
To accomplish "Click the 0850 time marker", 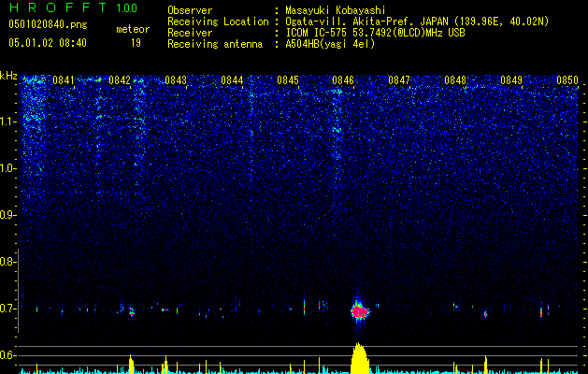I will tap(567, 80).
